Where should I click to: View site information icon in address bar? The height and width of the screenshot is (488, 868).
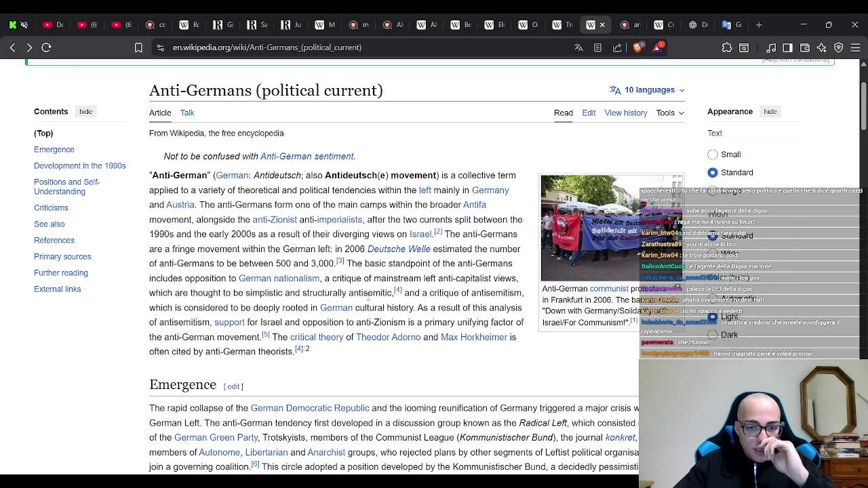[160, 47]
